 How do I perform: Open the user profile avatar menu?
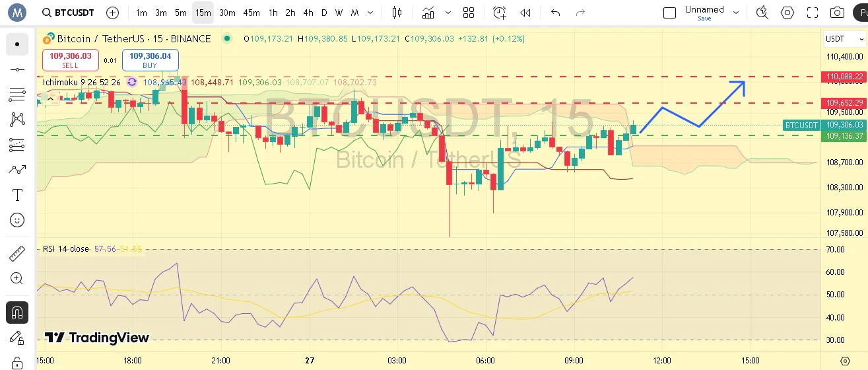point(17,13)
